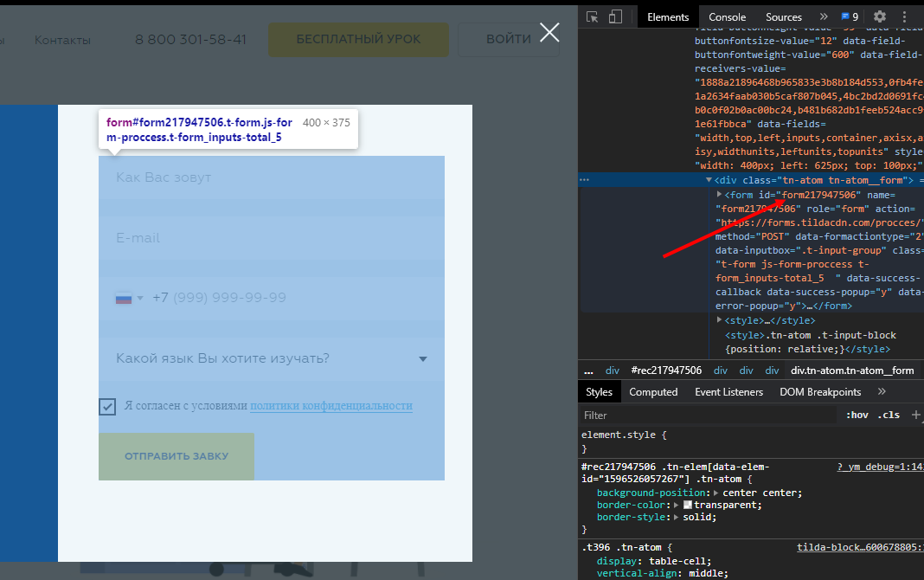Screen dimensions: 924x580
Task: Add new style rule with plus icon
Action: click(x=915, y=415)
